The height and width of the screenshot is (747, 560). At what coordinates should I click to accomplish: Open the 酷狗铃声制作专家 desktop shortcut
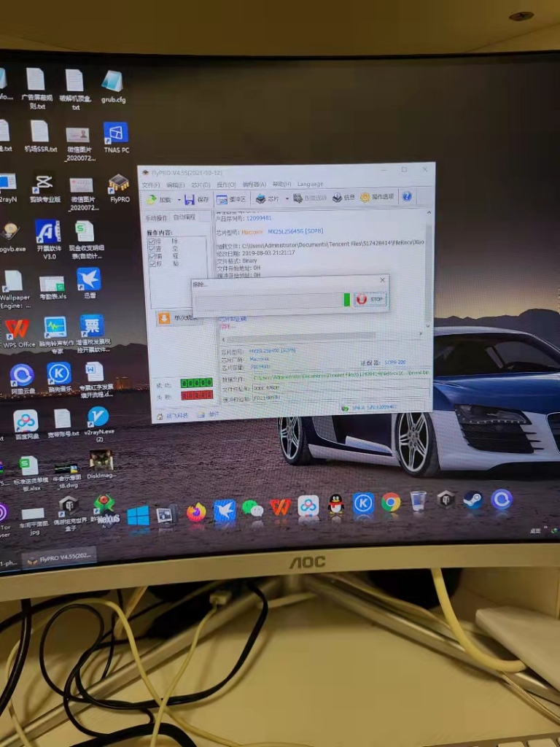(55, 336)
